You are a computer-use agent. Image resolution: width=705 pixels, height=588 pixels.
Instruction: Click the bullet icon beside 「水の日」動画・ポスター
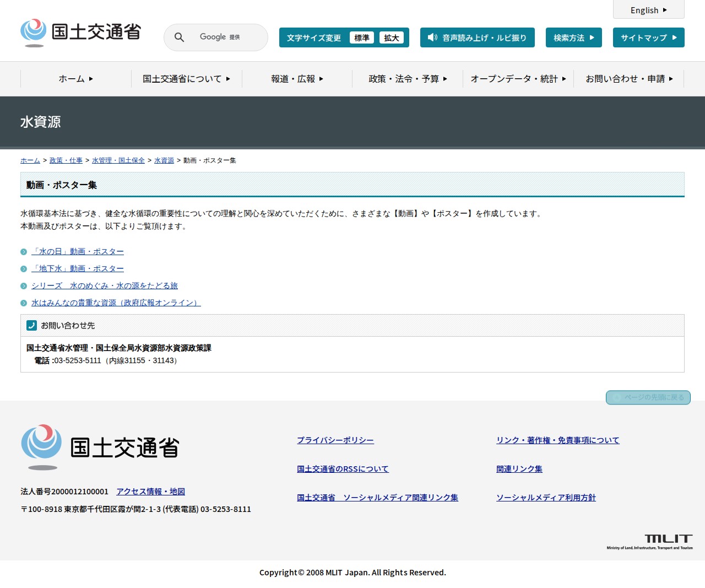(24, 252)
